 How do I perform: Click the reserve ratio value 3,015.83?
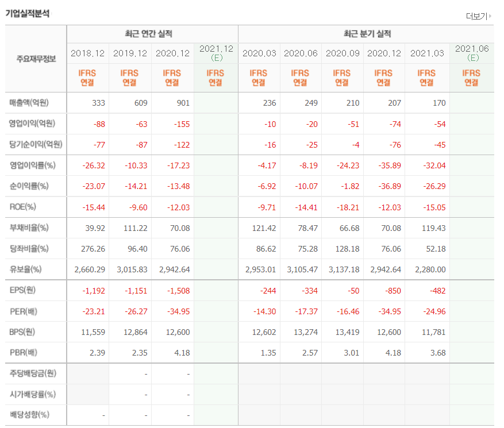click(x=132, y=269)
